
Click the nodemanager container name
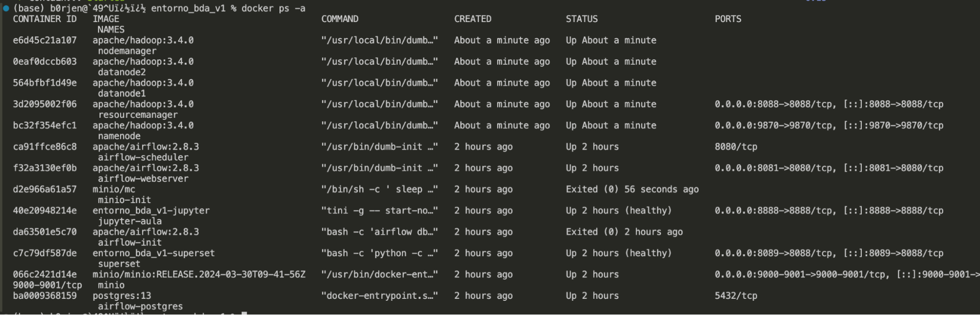[x=127, y=51]
